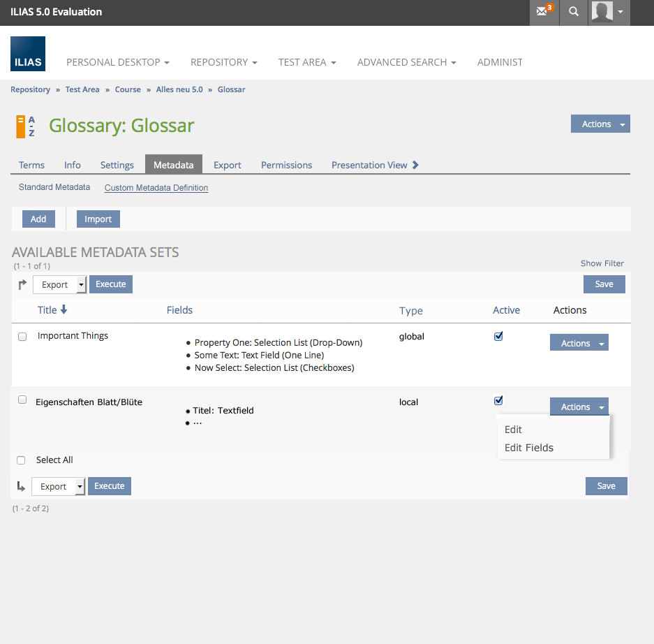This screenshot has height=644, width=654.
Task: Click the bottom Save button
Action: pos(606,486)
